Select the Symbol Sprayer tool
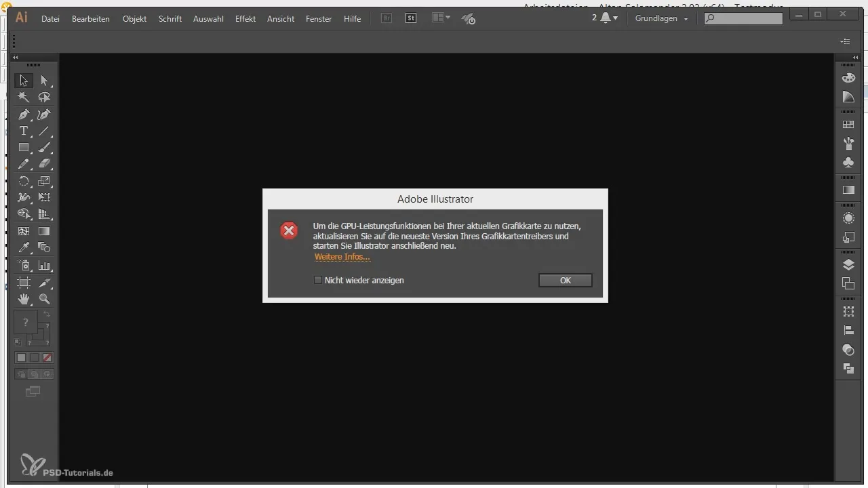 (24, 265)
